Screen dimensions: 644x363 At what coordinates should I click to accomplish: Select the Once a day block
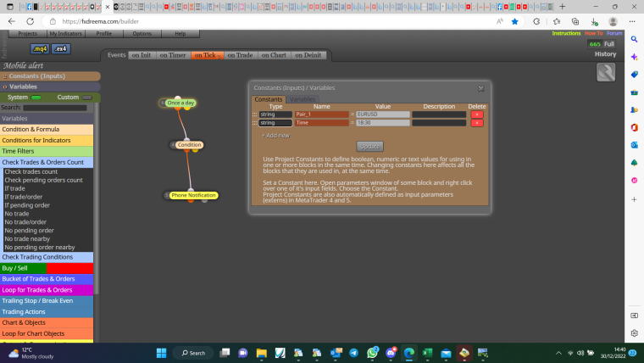click(x=180, y=103)
